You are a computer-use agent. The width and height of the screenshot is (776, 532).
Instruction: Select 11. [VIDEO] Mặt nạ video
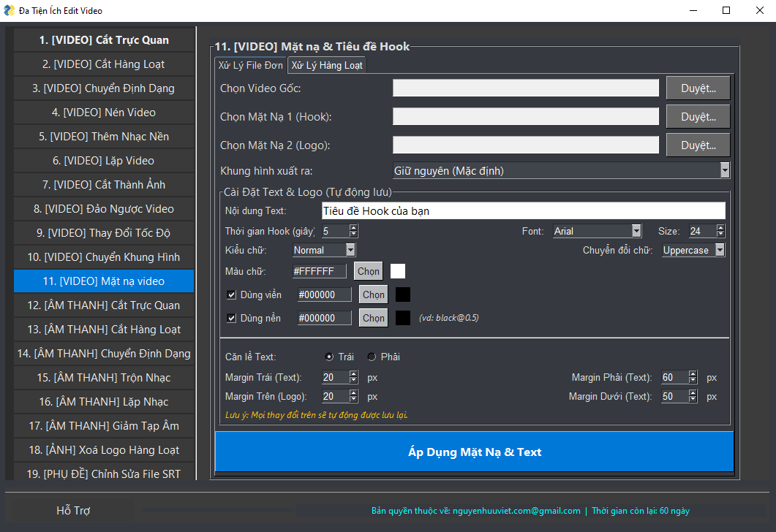[104, 281]
